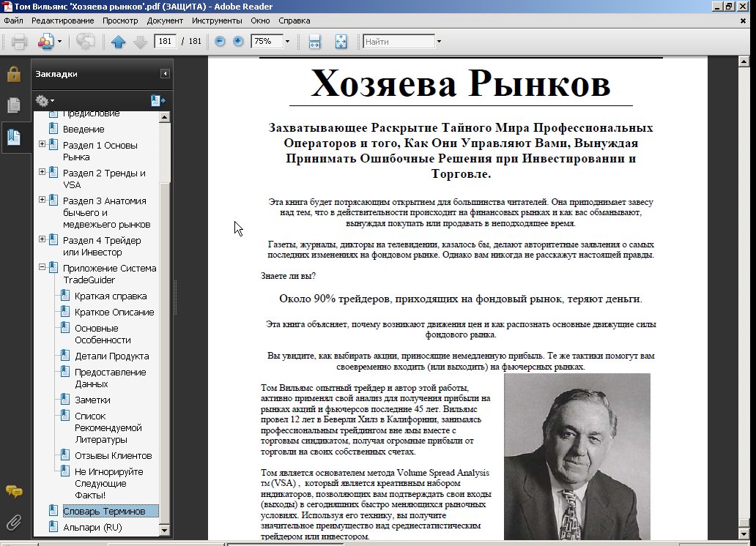The image size is (756, 546).
Task: Click the document scrollbar down arrow
Action: click(744, 535)
